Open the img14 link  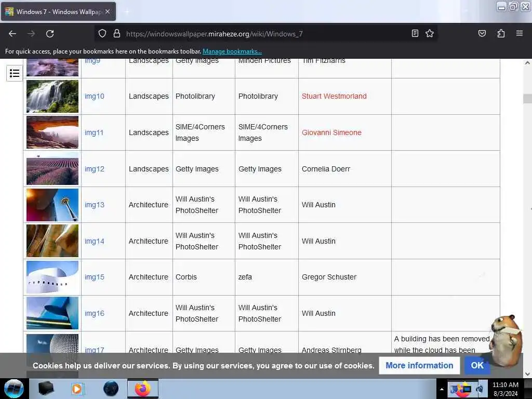tap(95, 241)
